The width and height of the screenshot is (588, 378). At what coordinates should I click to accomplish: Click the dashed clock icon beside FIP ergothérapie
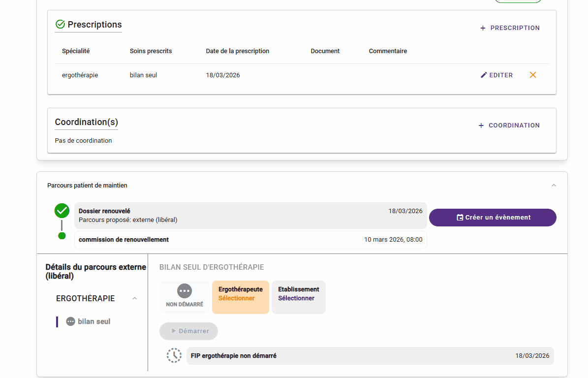point(174,355)
